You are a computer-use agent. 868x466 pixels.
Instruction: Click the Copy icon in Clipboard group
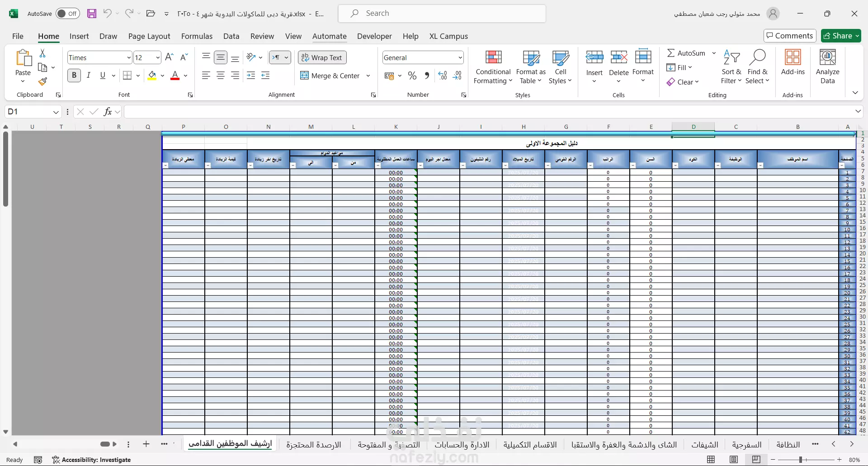[x=42, y=67]
